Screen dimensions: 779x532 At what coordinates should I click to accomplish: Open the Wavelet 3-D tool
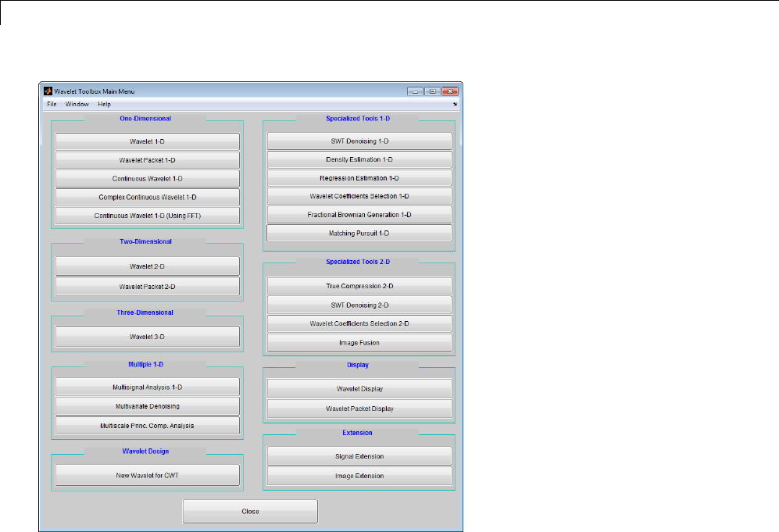coord(148,337)
